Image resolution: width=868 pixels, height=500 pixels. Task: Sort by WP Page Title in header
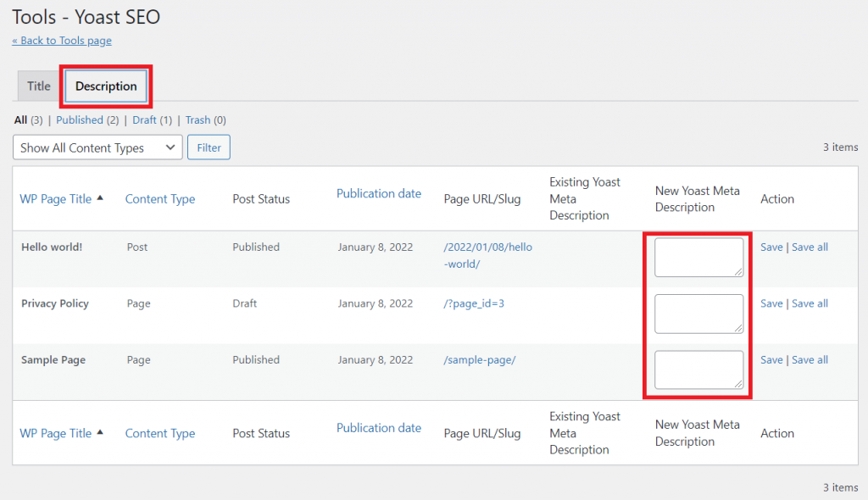click(55, 199)
